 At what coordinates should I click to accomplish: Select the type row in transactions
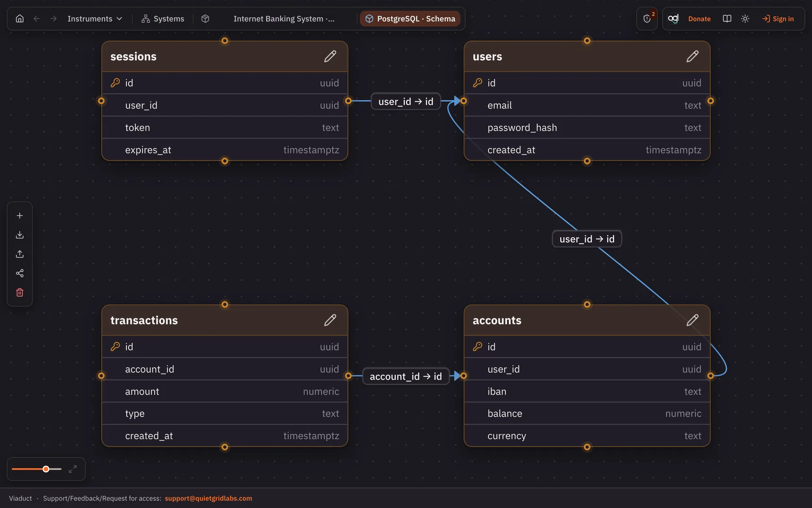(x=225, y=413)
